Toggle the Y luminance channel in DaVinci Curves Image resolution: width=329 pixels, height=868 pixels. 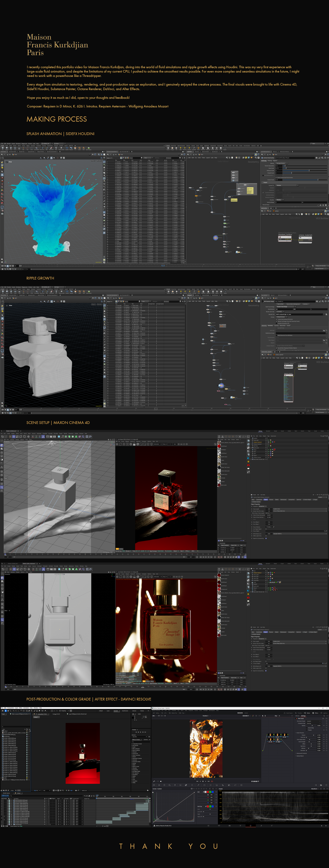click(205, 792)
